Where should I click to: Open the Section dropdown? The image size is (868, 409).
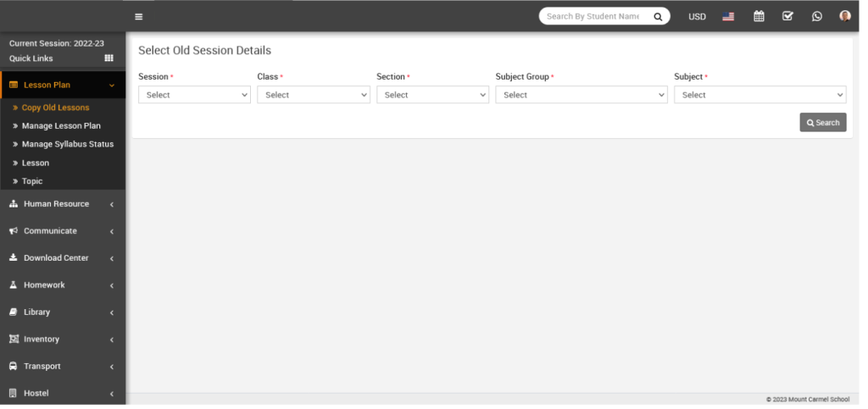tap(432, 95)
